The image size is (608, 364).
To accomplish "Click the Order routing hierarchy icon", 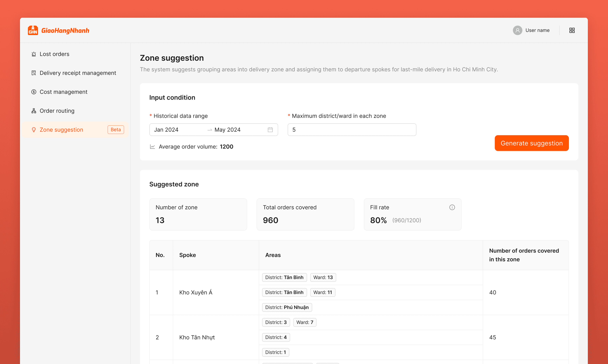I will [34, 111].
